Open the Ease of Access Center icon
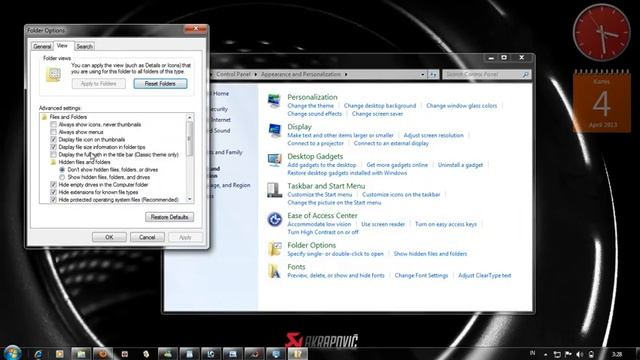 pyautogui.click(x=274, y=220)
